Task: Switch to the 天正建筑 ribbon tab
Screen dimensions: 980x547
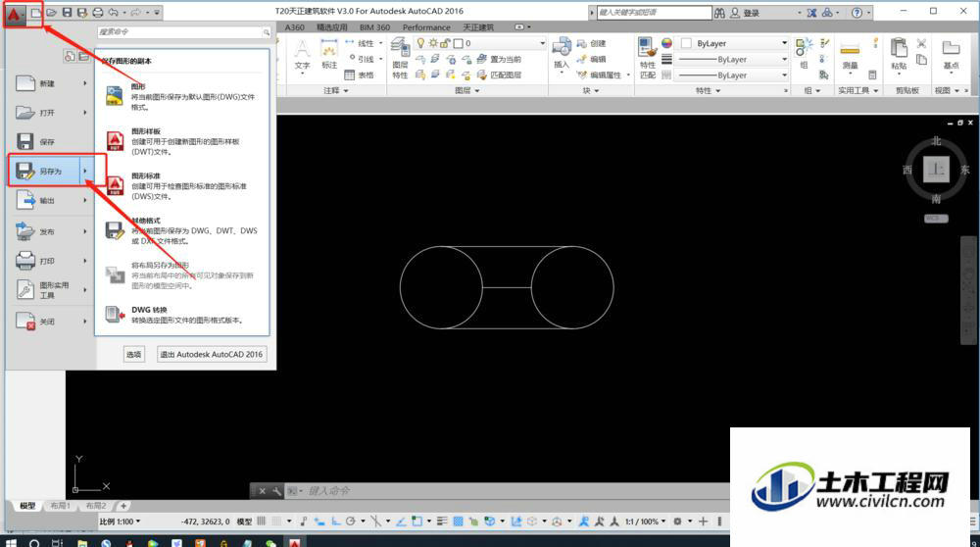Action: click(x=478, y=27)
